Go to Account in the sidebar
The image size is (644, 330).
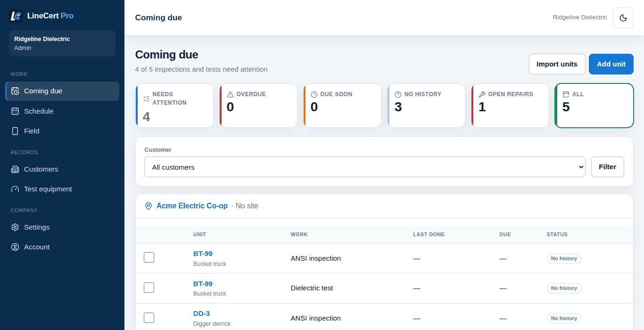point(62,247)
